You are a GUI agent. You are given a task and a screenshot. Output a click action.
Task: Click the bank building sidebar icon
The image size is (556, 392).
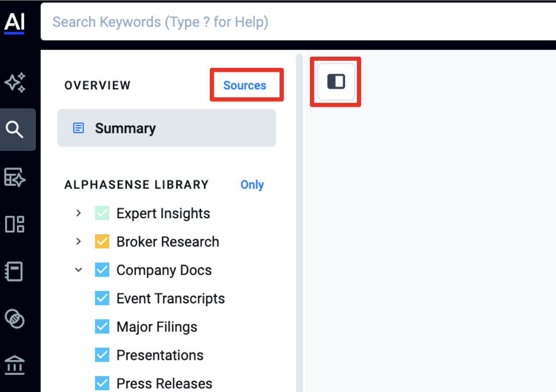coord(15,366)
